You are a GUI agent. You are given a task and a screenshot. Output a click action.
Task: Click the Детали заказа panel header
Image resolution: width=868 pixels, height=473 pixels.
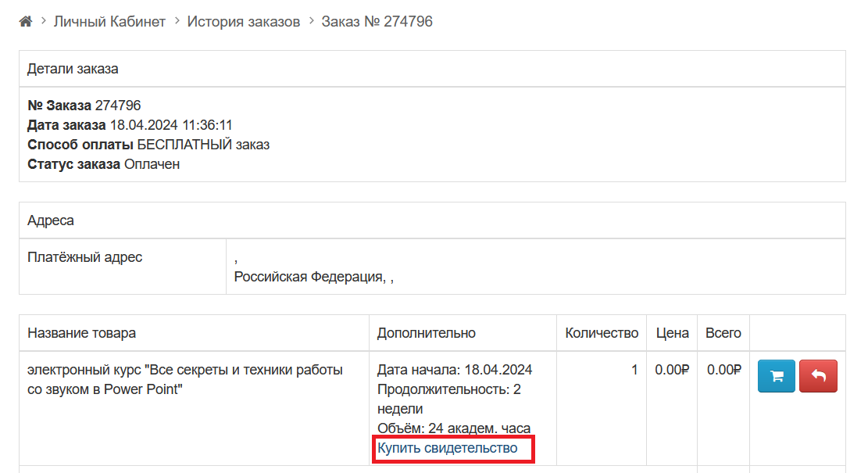coord(73,69)
